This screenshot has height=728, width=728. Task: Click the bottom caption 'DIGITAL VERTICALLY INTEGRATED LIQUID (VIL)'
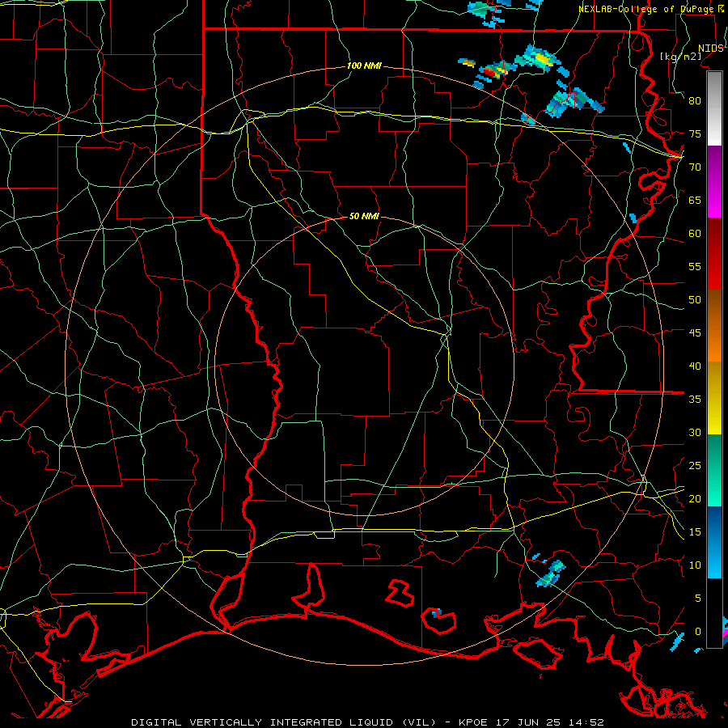pyautogui.click(x=283, y=722)
